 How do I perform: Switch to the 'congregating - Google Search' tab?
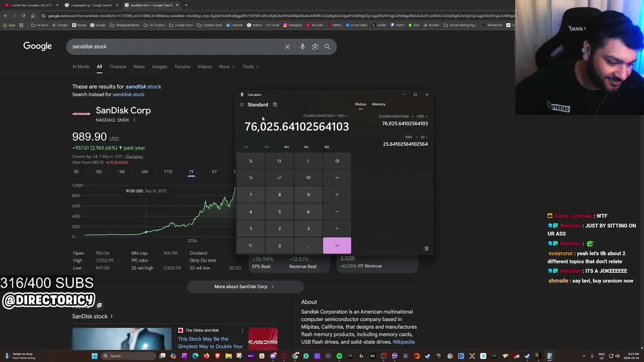[x=91, y=5]
